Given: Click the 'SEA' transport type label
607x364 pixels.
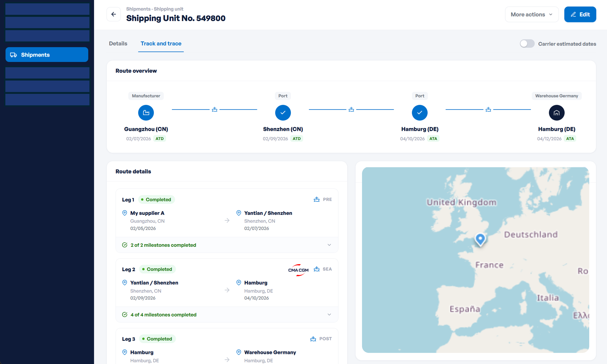Looking at the screenshot, I should coord(327,269).
